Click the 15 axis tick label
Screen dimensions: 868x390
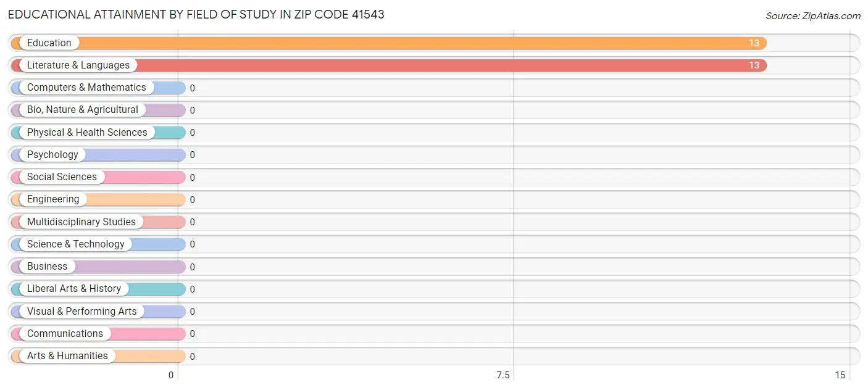click(840, 375)
